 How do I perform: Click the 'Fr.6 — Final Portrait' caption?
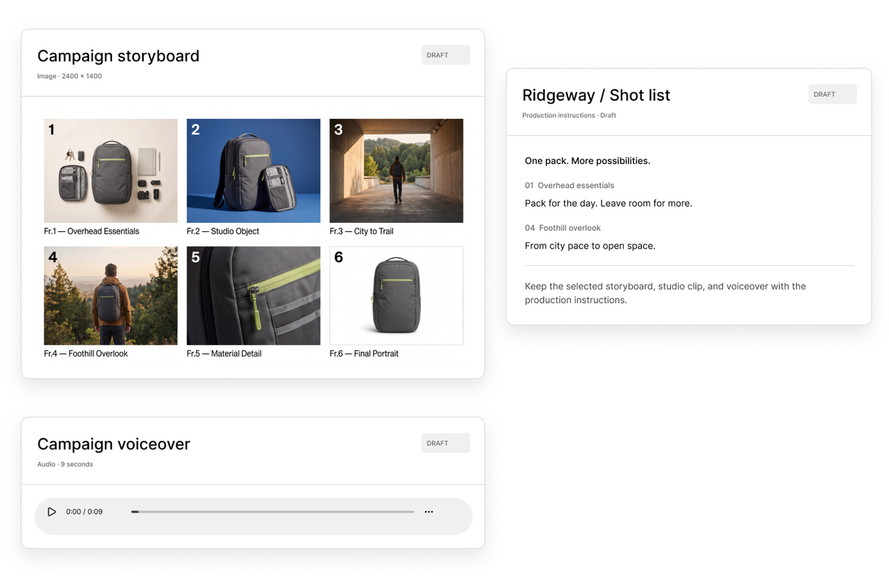pyautogui.click(x=364, y=353)
